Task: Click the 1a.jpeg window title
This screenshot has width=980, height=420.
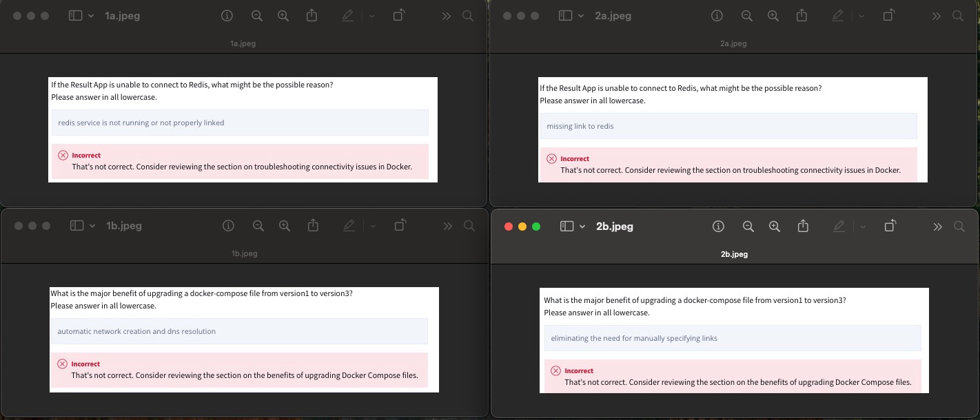Action: tap(123, 16)
